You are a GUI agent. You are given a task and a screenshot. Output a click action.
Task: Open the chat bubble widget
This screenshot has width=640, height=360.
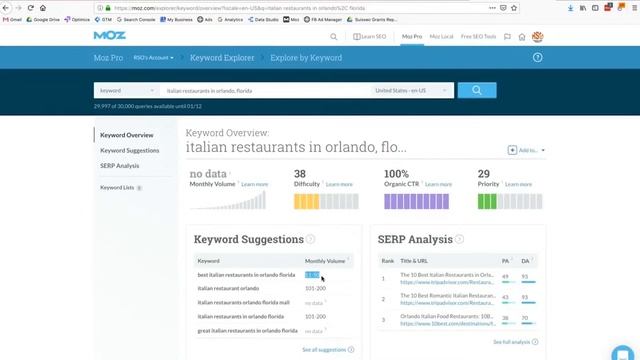click(x=623, y=353)
